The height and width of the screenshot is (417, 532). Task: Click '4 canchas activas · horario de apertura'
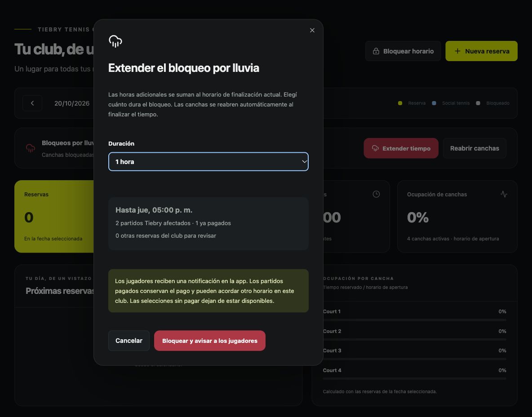453,239
